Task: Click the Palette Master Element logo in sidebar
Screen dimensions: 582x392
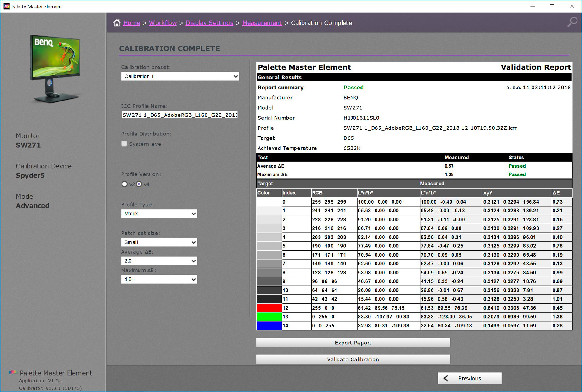Action: pos(13,372)
